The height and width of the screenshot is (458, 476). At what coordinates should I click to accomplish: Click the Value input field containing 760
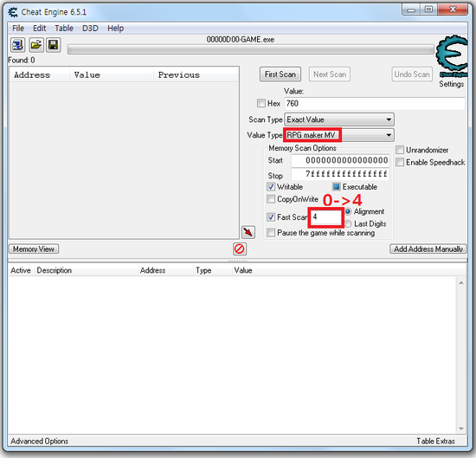pos(375,104)
